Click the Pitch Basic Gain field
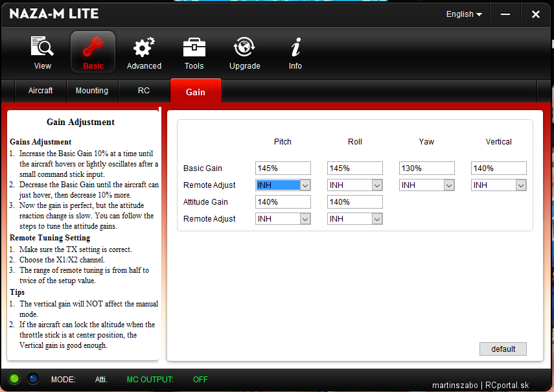The height and width of the screenshot is (392, 554). [283, 168]
